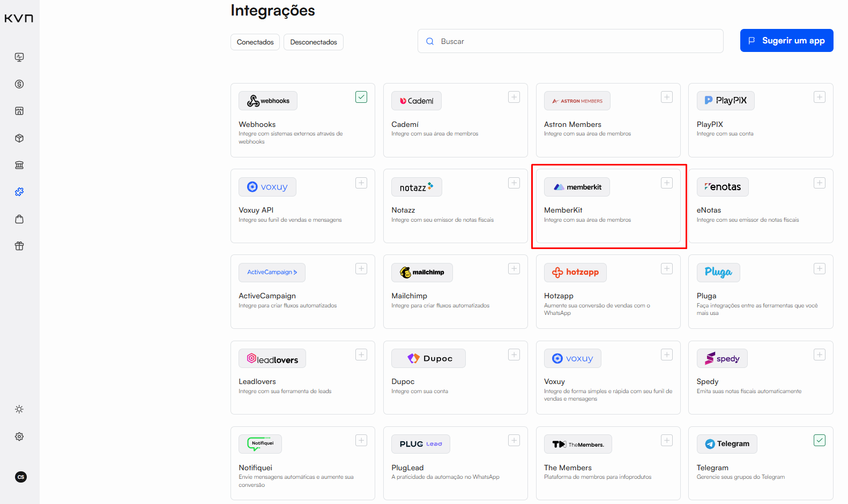Open the storefront icon in sidebar
Image resolution: width=848 pixels, height=504 pixels.
[x=19, y=111]
